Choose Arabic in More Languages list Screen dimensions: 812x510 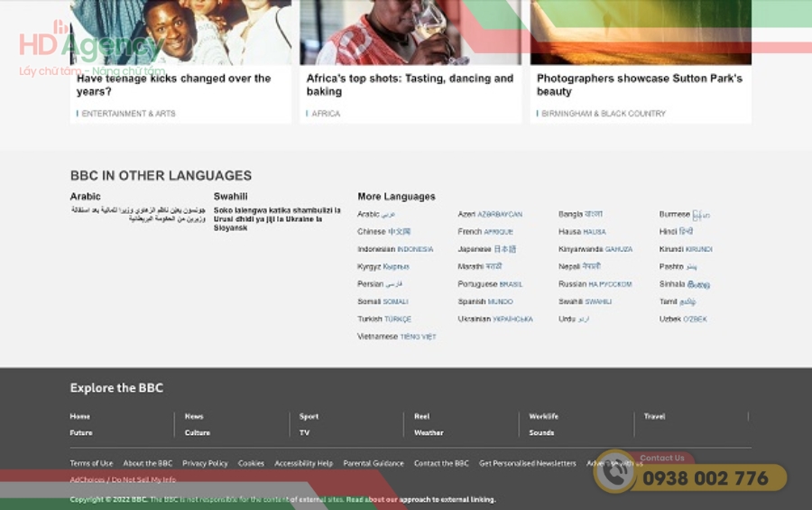pos(376,214)
